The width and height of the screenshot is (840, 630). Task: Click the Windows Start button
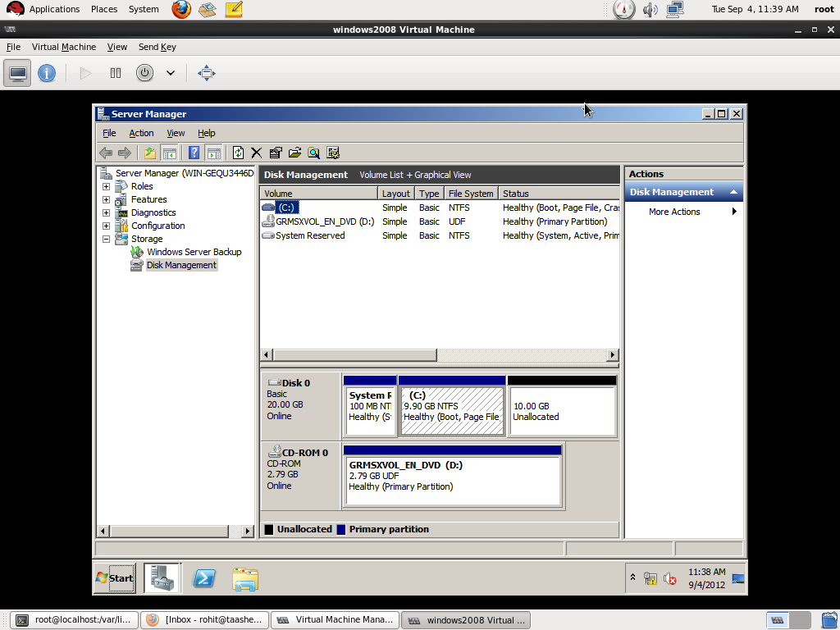pos(115,578)
